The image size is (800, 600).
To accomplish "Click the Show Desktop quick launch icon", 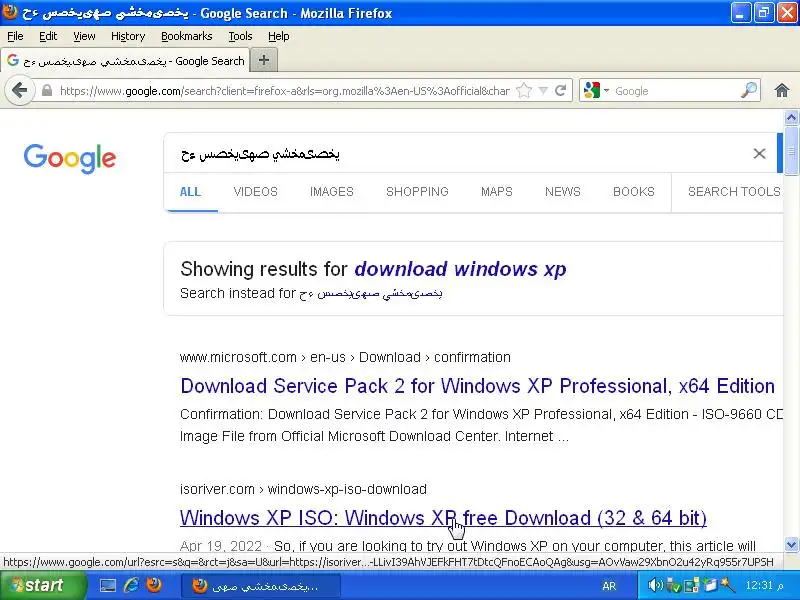I will [x=108, y=585].
